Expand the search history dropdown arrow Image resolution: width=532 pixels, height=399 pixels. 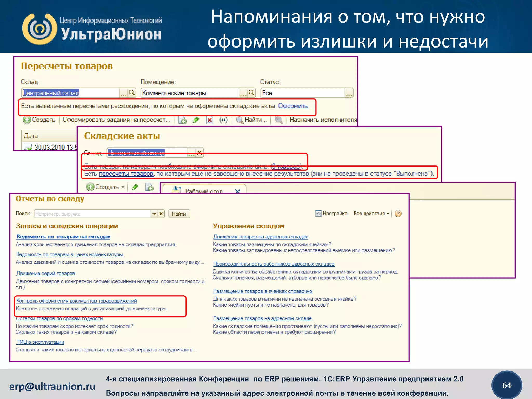pyautogui.click(x=154, y=214)
